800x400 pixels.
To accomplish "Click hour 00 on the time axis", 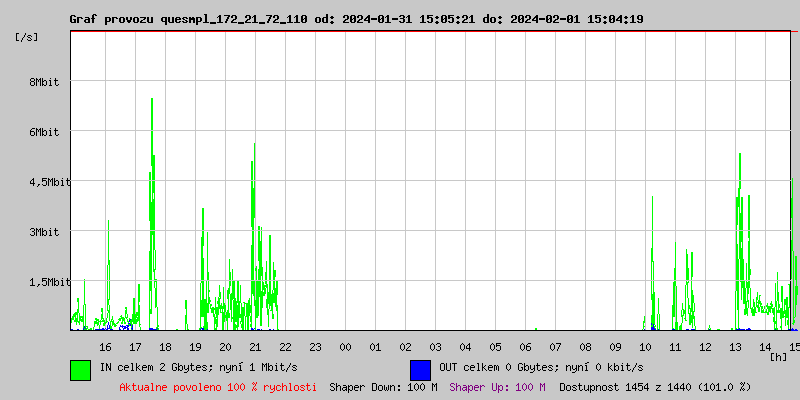I will 345,346.
